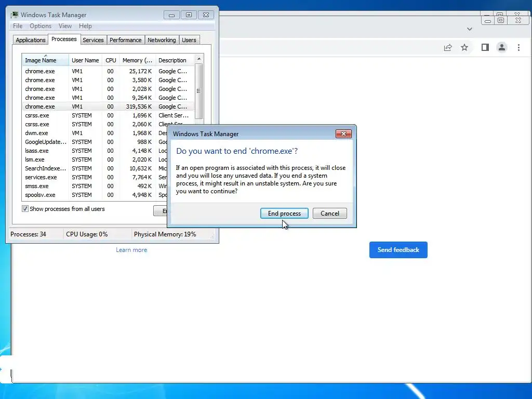Select the GoogleUpdate process row
Screen dimensions: 532x399
point(95,142)
